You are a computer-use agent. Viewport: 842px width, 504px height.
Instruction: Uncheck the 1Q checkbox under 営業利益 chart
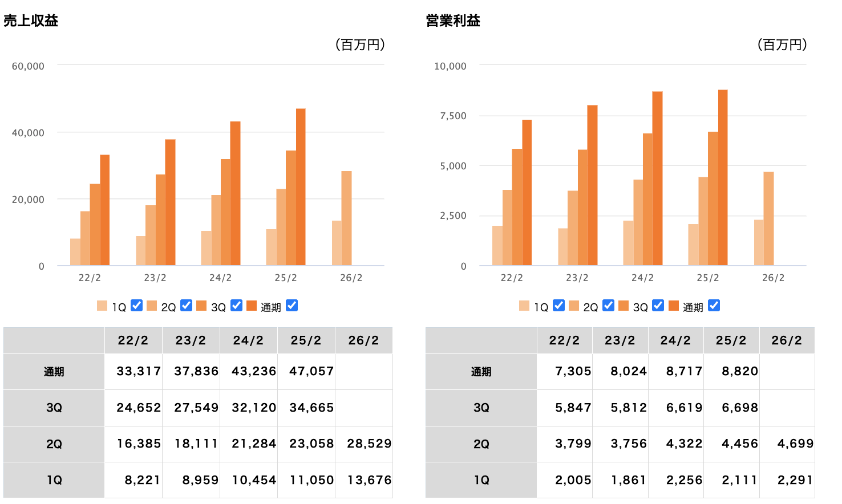coord(558,306)
